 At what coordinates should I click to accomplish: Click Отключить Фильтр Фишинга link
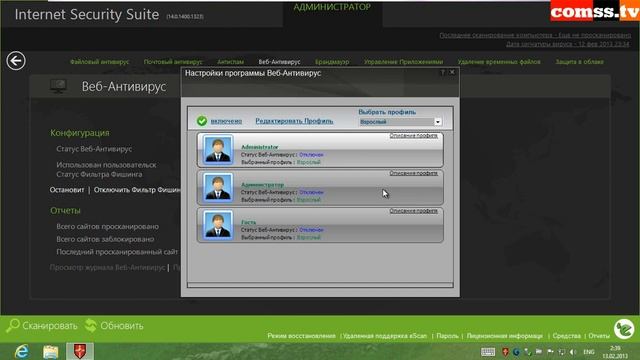click(137, 190)
